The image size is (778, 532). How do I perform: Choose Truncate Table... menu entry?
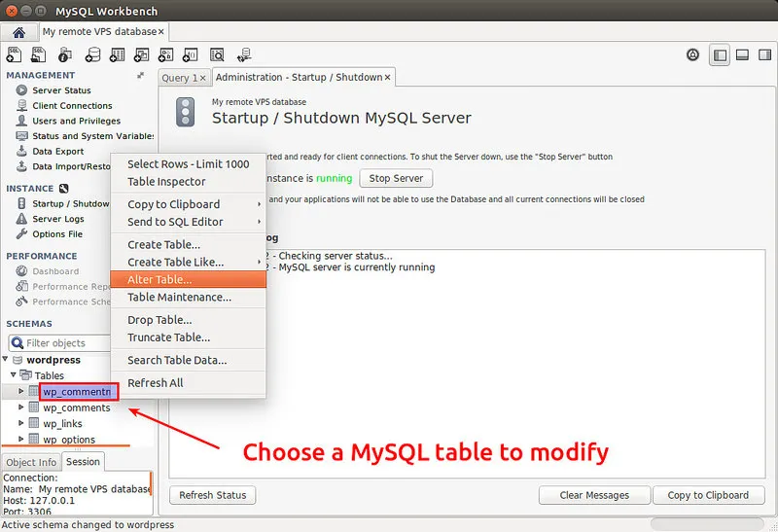188,337
